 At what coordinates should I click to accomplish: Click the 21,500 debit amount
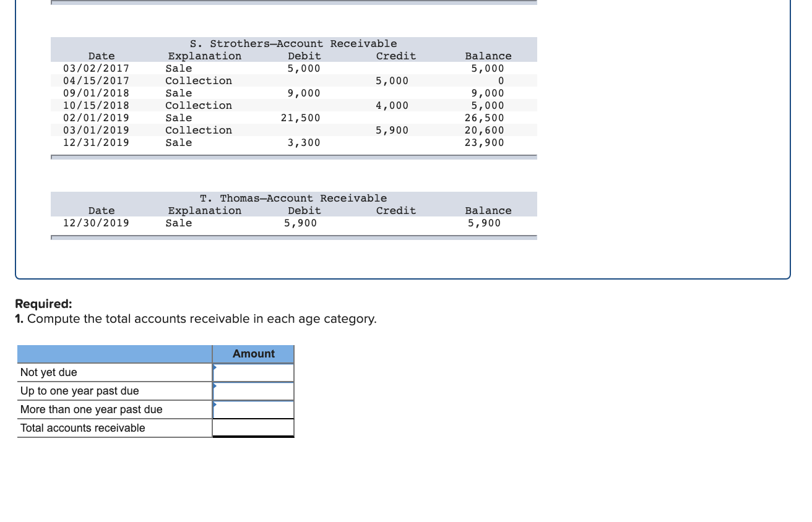coord(301,118)
